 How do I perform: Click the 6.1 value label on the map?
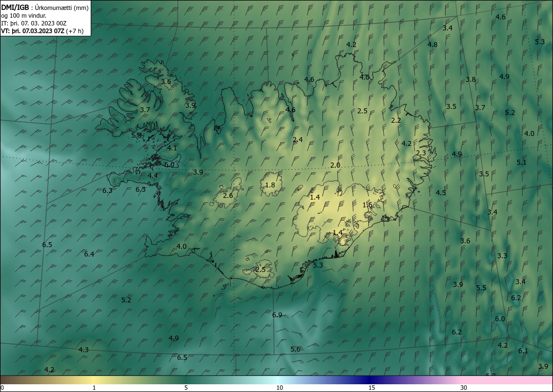pyautogui.click(x=523, y=351)
